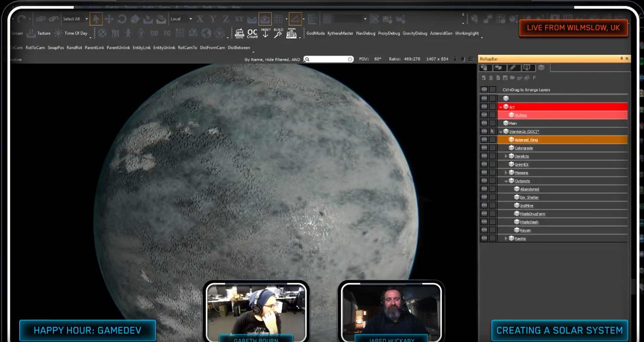Pin the RollupBar panel
Image resolution: width=644 pixels, height=342 pixels.
[x=621, y=59]
